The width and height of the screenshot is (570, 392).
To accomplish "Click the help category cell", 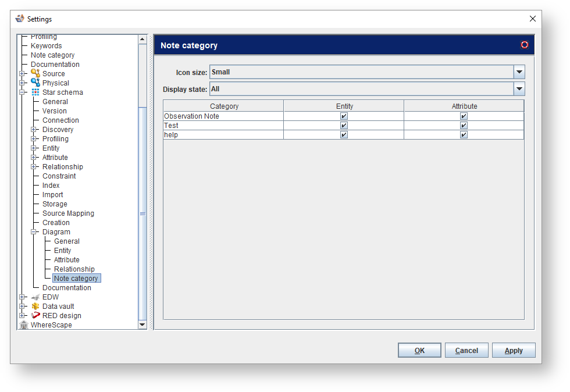I will [223, 134].
